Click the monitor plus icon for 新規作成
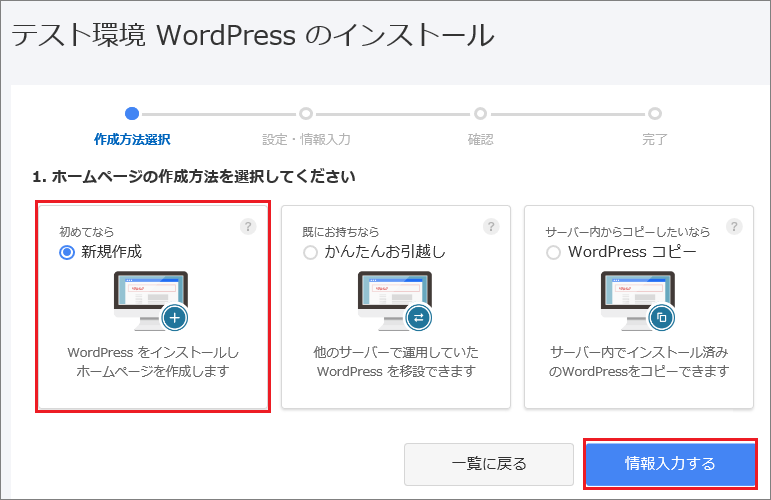Viewport: 771px width, 500px height. (x=151, y=301)
